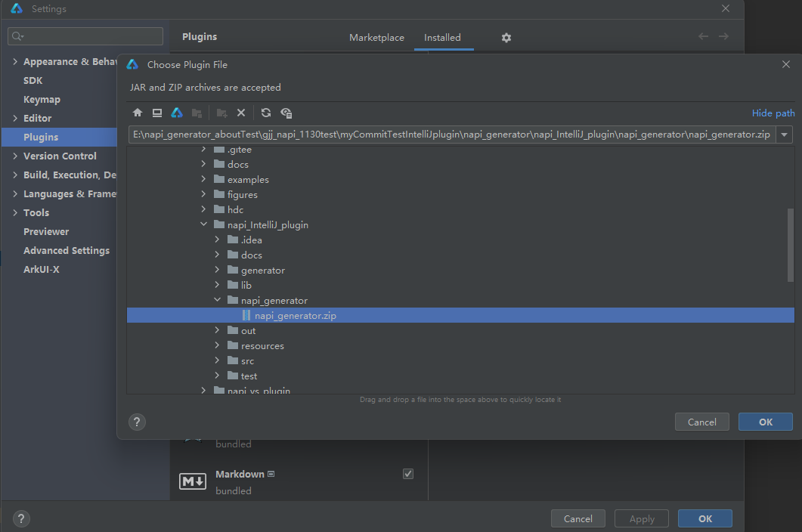
Task: Jump to the project directory icon
Action: coord(177,113)
